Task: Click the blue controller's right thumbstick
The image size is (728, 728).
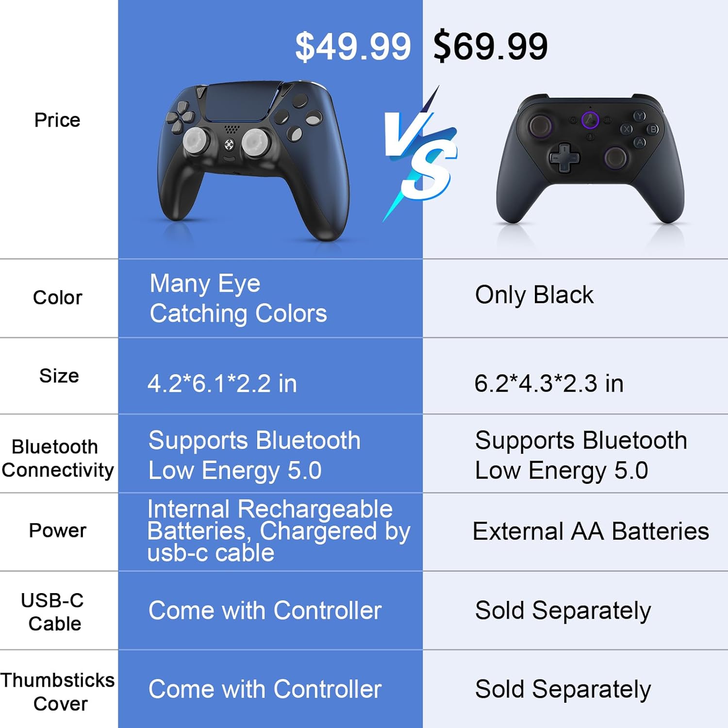Action: point(255,142)
